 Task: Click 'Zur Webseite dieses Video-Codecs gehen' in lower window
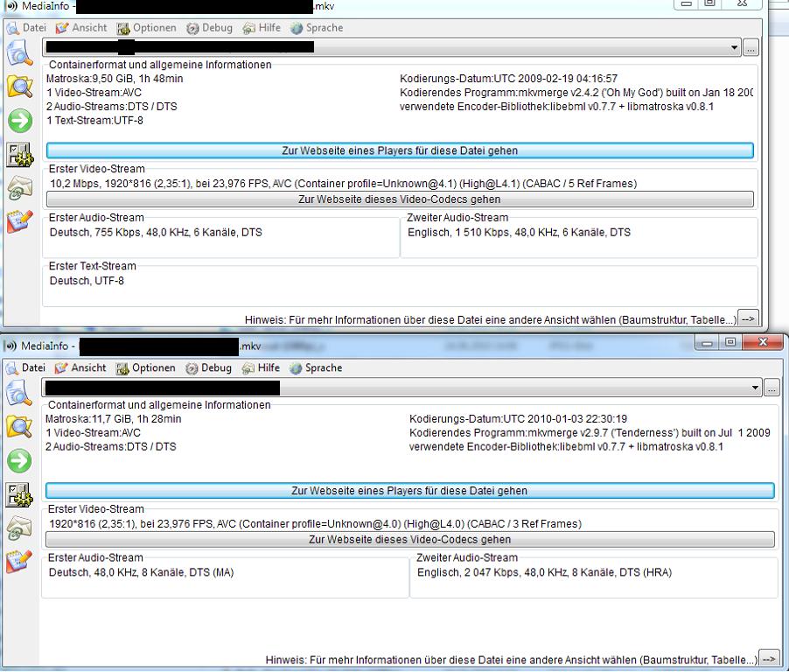coord(409,539)
